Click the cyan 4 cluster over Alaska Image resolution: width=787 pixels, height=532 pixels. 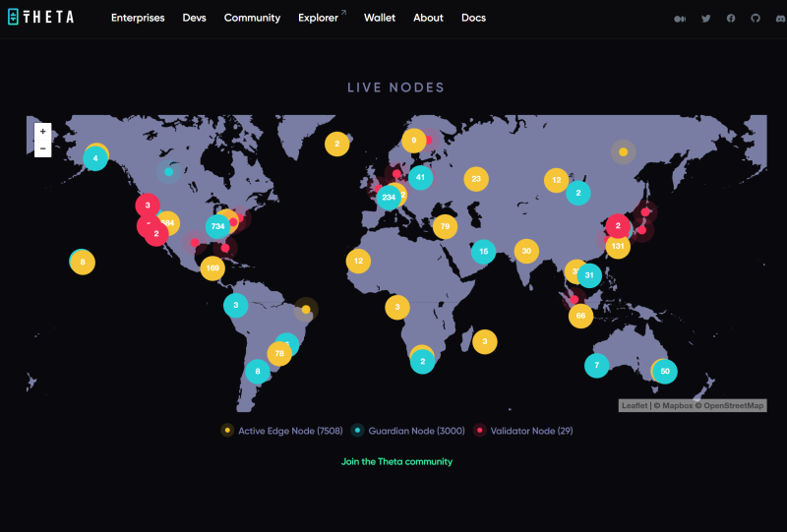95,158
